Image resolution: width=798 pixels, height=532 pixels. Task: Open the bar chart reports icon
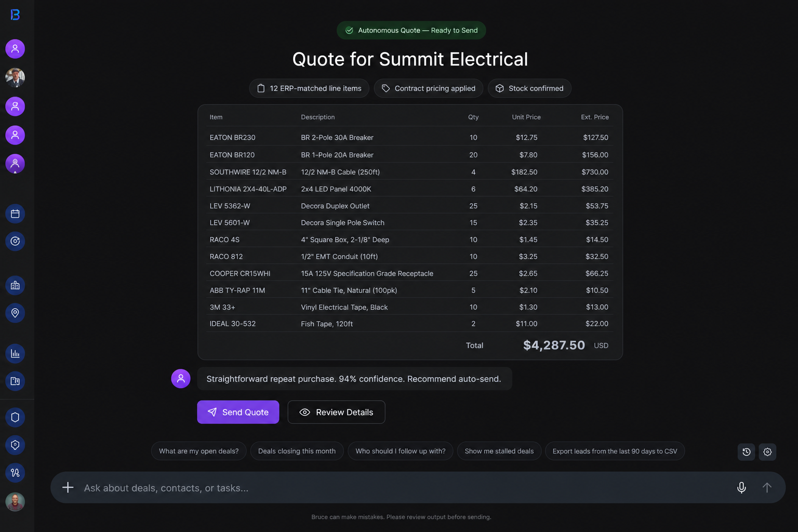(15, 353)
